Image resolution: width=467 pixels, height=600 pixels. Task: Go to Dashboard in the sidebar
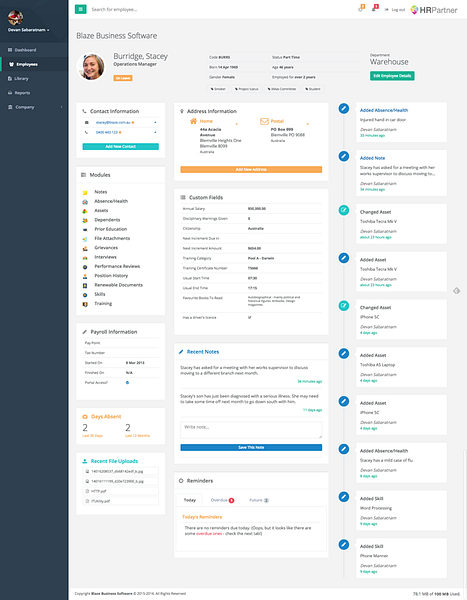pyautogui.click(x=35, y=50)
